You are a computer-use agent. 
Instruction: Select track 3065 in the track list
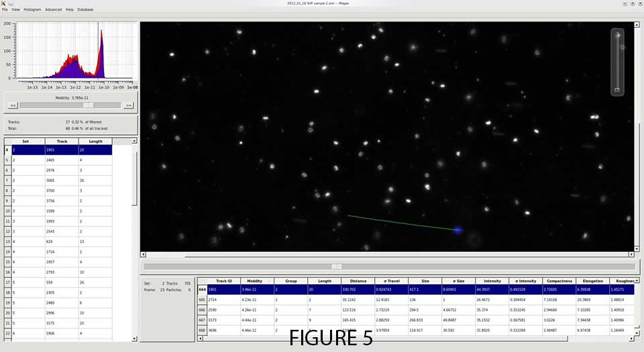(x=62, y=181)
